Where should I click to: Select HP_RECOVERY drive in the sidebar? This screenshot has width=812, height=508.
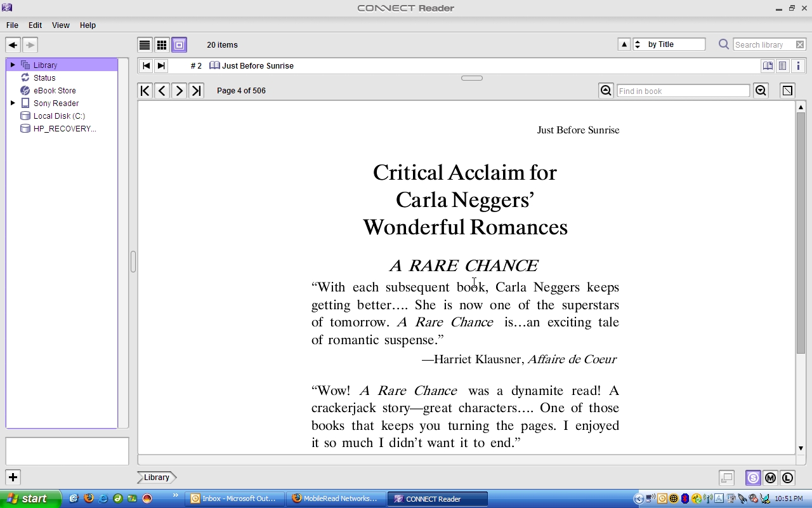(x=65, y=128)
